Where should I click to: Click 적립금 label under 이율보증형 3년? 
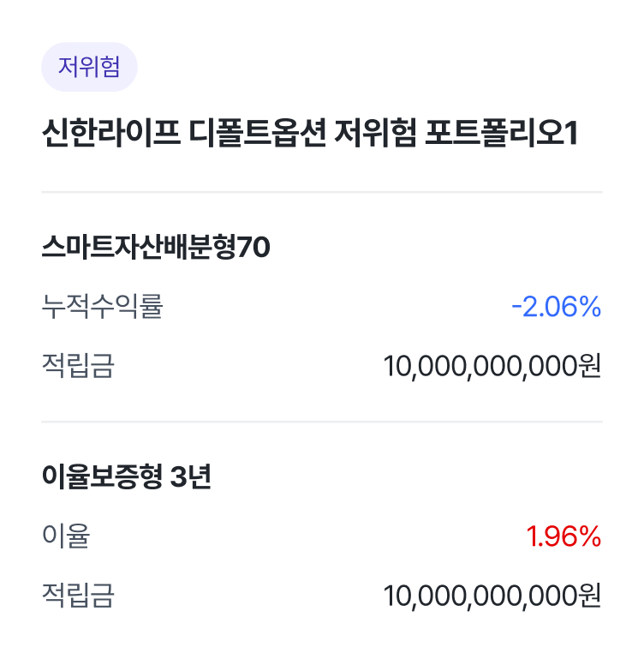pyautogui.click(x=78, y=596)
